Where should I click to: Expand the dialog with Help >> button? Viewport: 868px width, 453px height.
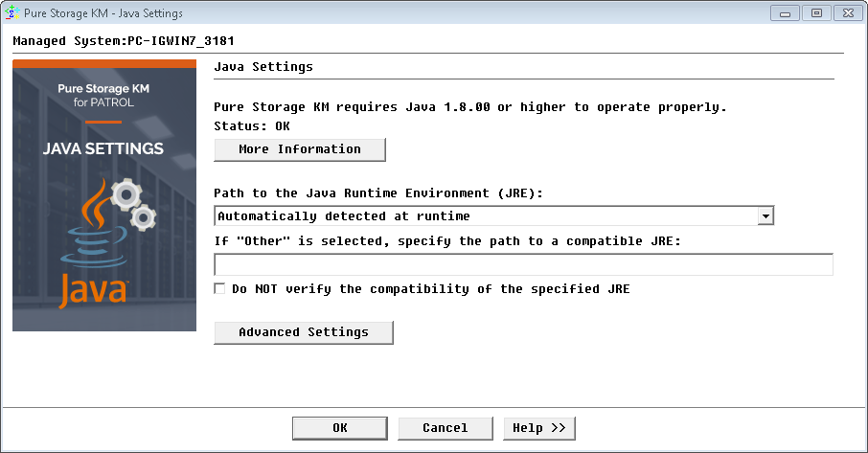point(539,428)
